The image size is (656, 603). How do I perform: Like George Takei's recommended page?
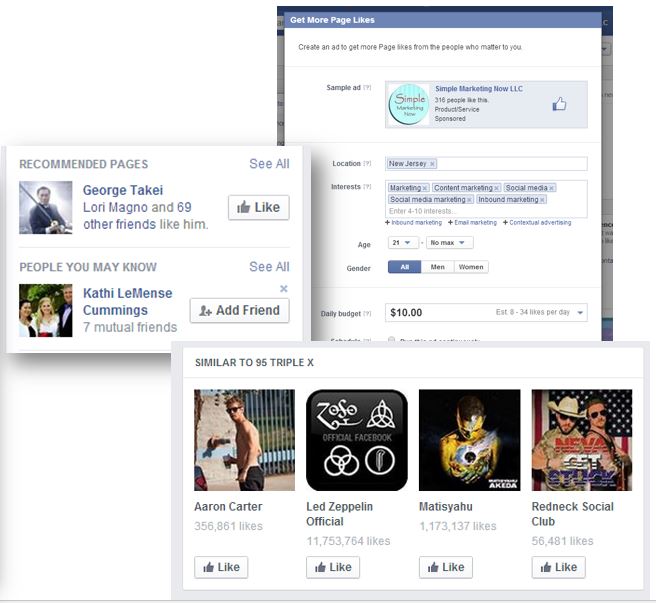coord(259,207)
